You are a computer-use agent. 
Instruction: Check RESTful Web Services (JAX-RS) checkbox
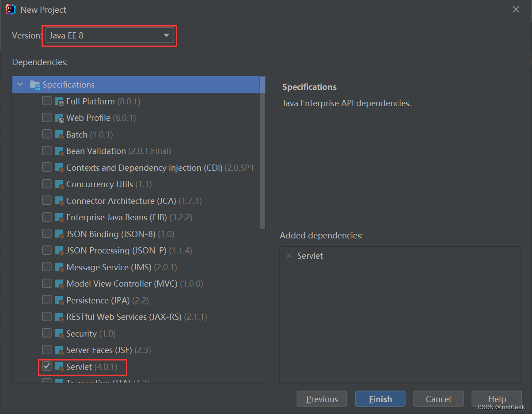point(47,317)
